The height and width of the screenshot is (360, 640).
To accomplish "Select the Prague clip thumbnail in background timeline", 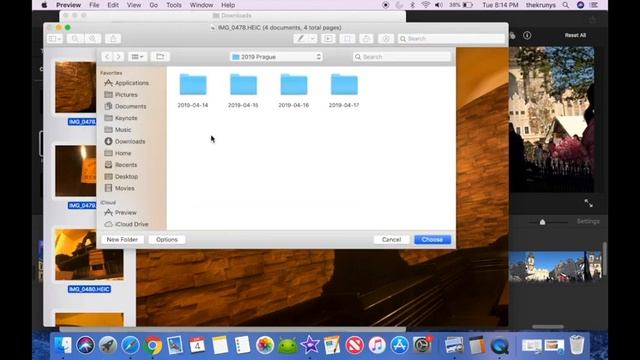I will click(x=555, y=267).
